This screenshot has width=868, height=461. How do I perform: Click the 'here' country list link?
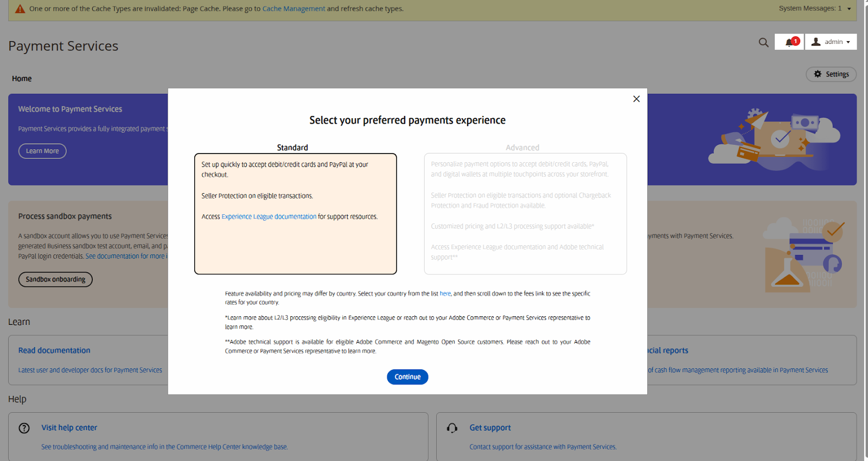445,293
